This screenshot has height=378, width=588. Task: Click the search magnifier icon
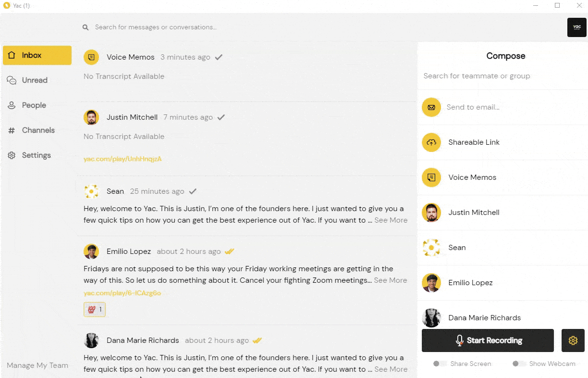coord(86,27)
